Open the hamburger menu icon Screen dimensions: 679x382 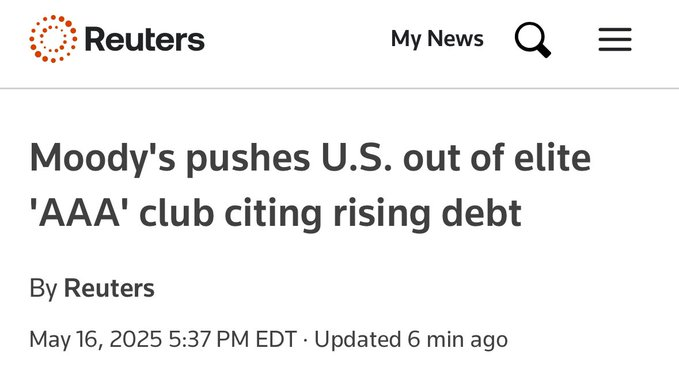tap(615, 39)
